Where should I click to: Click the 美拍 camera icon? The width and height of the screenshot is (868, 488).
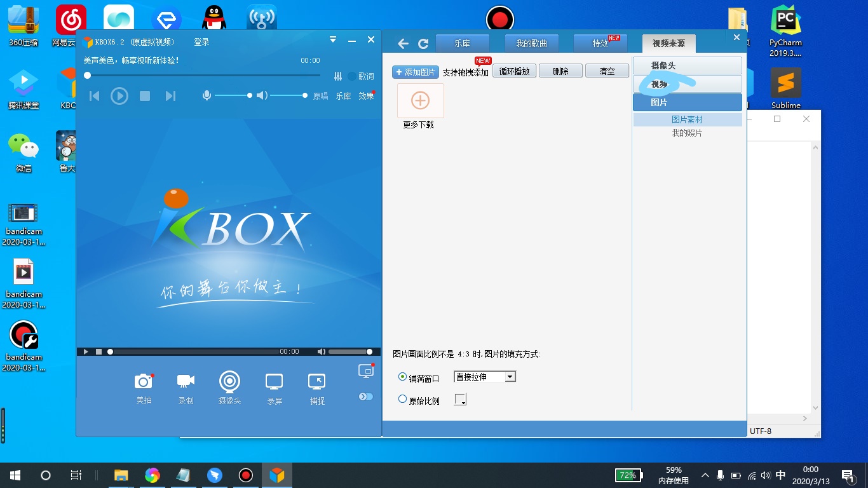[x=144, y=381]
